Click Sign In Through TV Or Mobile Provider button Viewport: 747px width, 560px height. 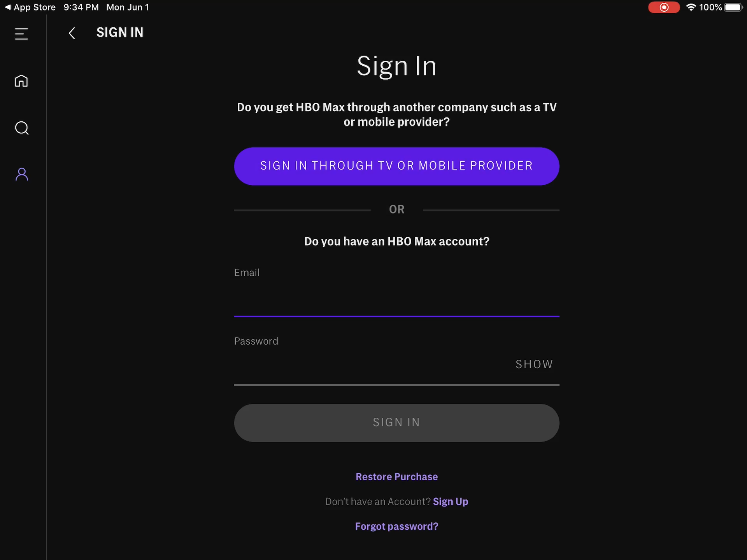(x=396, y=166)
